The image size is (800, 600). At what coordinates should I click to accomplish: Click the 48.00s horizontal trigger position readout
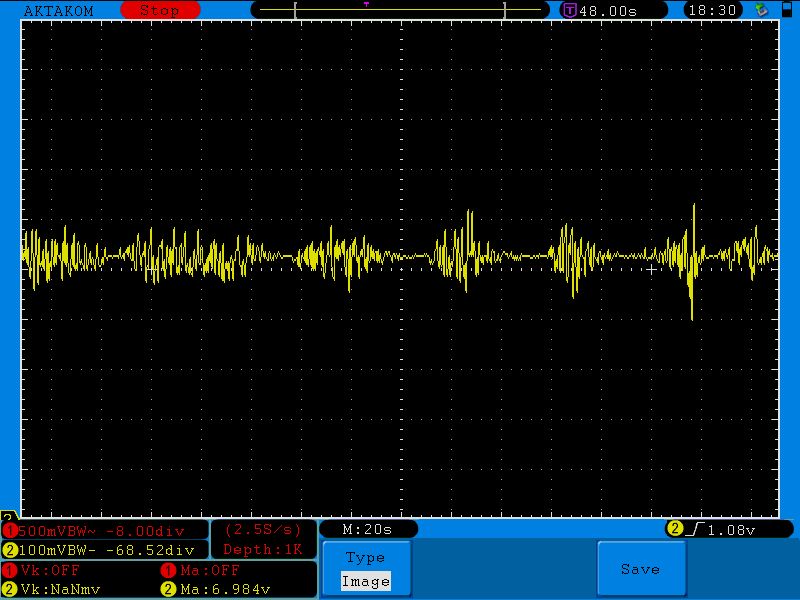click(x=608, y=11)
